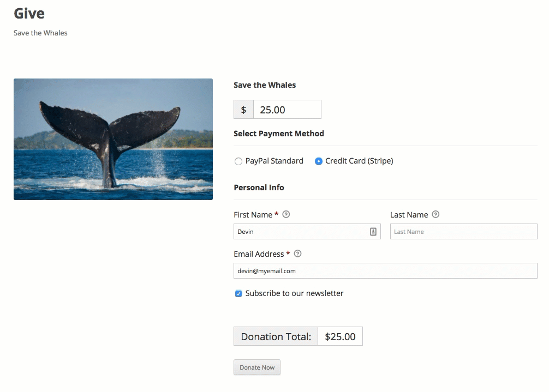The height and width of the screenshot is (392, 549).
Task: Click the Donation Total amount $25.00
Action: [x=341, y=336]
